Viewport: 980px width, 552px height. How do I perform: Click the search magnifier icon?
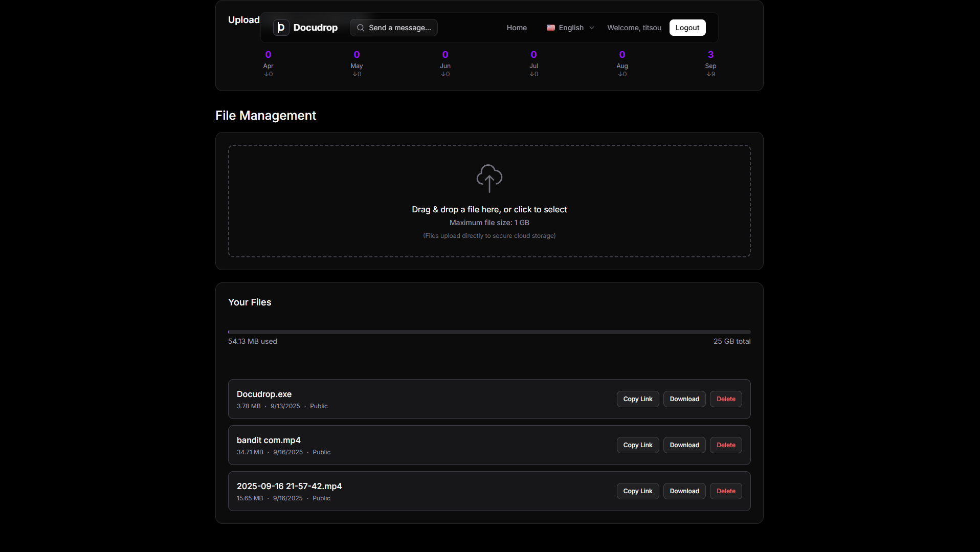[361, 28]
